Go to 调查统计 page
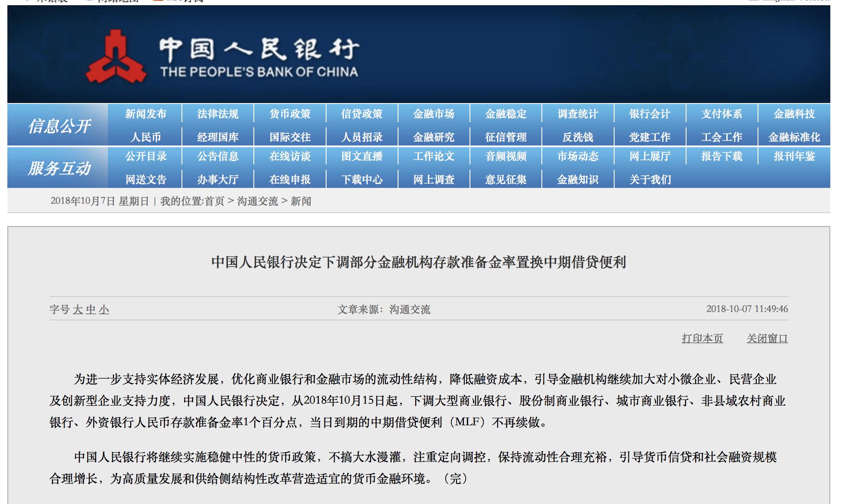Image resolution: width=855 pixels, height=504 pixels. click(x=578, y=114)
